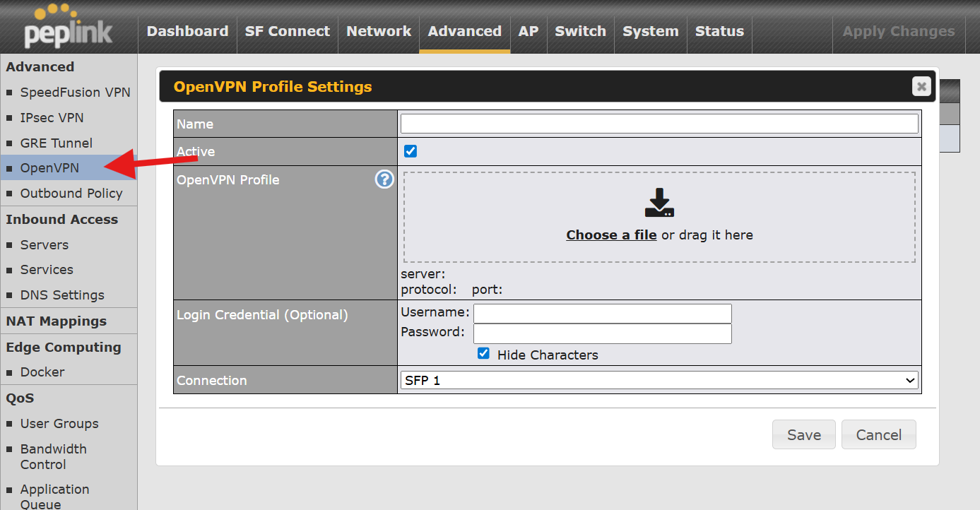This screenshot has width=980, height=510.
Task: Open the Connection dropdown
Action: pos(659,380)
